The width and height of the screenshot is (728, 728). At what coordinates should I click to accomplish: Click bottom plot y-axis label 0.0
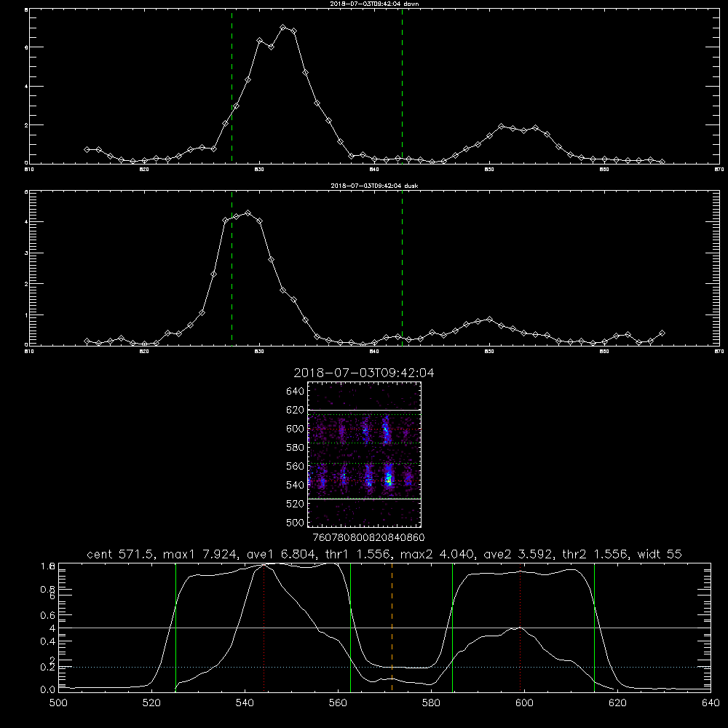[x=48, y=689]
